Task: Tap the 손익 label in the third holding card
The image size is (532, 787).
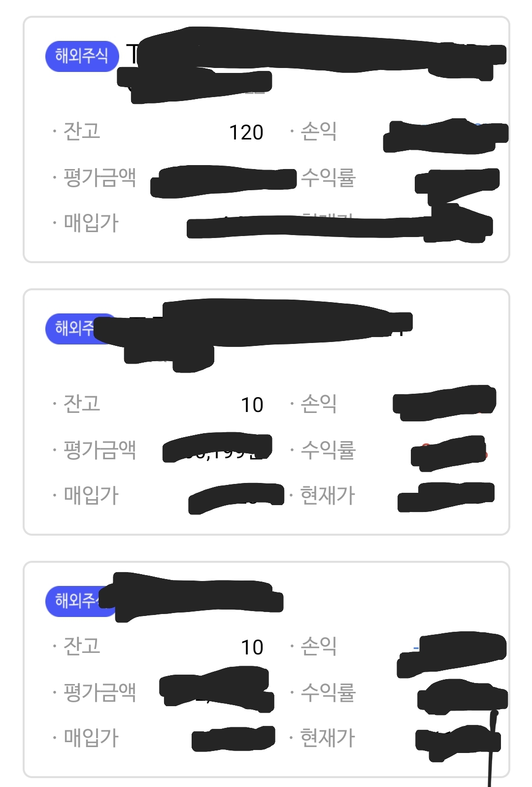Action: pos(319,646)
